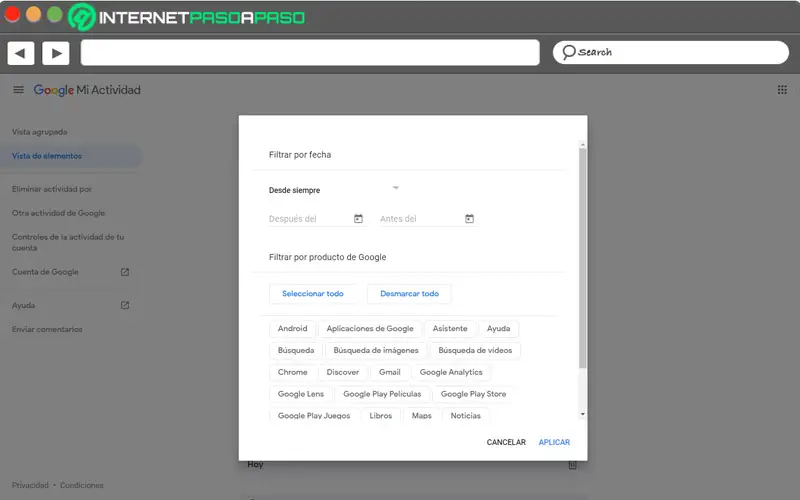Image resolution: width=800 pixels, height=500 pixels.
Task: Toggle the Discover product chip
Action: pyautogui.click(x=343, y=372)
